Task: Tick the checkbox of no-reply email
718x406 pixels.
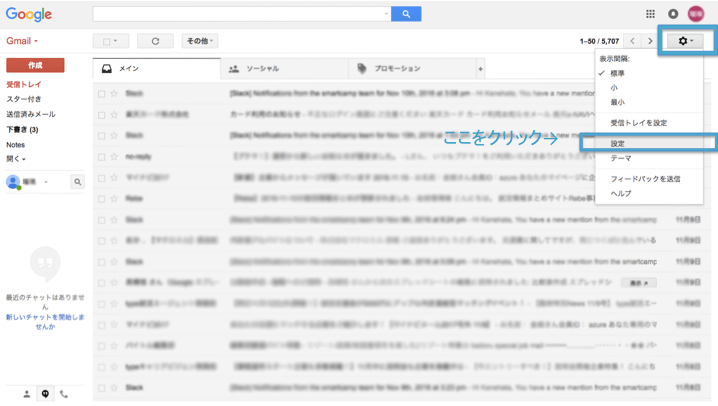Action: tap(101, 157)
